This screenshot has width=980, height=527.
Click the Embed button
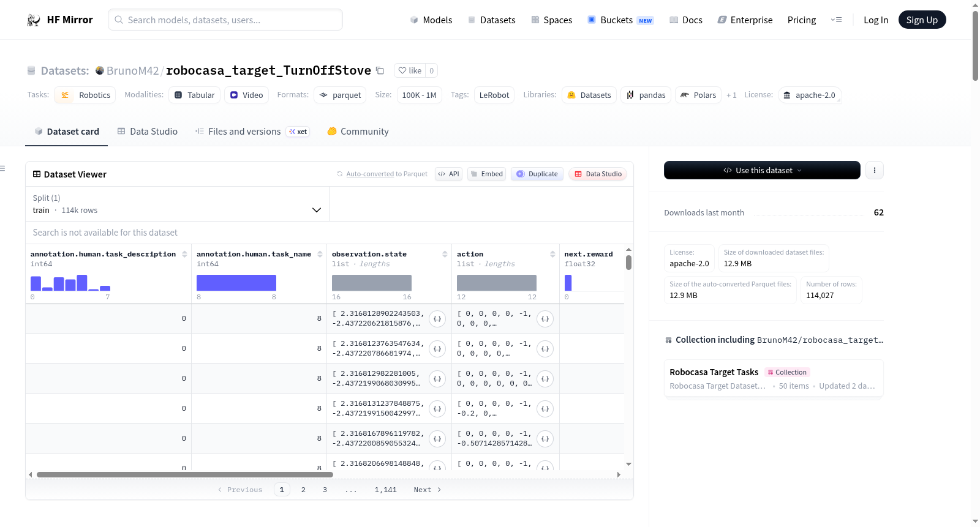tap(486, 174)
